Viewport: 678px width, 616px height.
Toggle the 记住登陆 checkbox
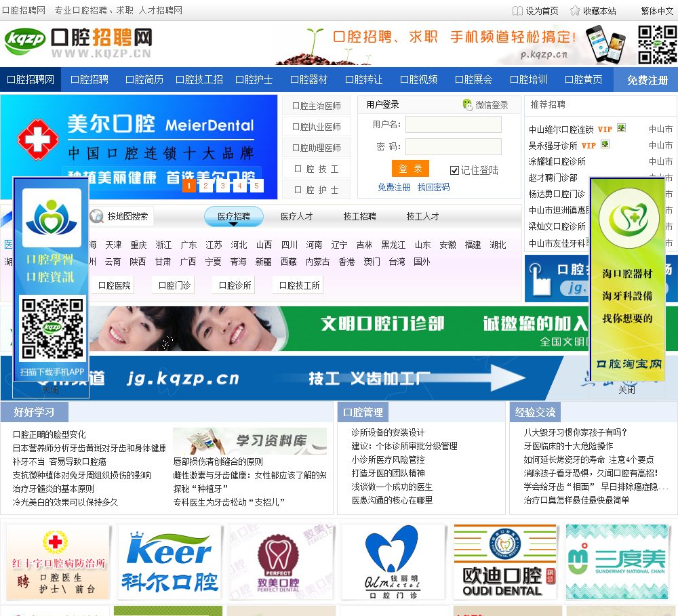pyautogui.click(x=454, y=170)
